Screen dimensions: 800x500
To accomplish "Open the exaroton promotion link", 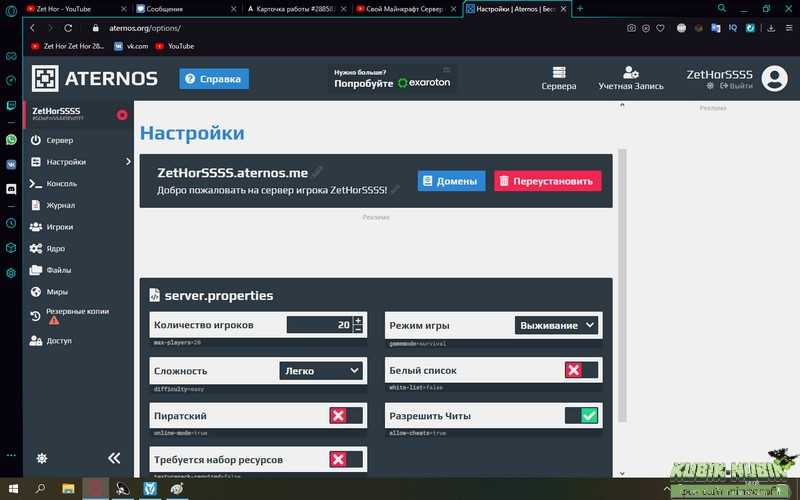I will click(392, 79).
